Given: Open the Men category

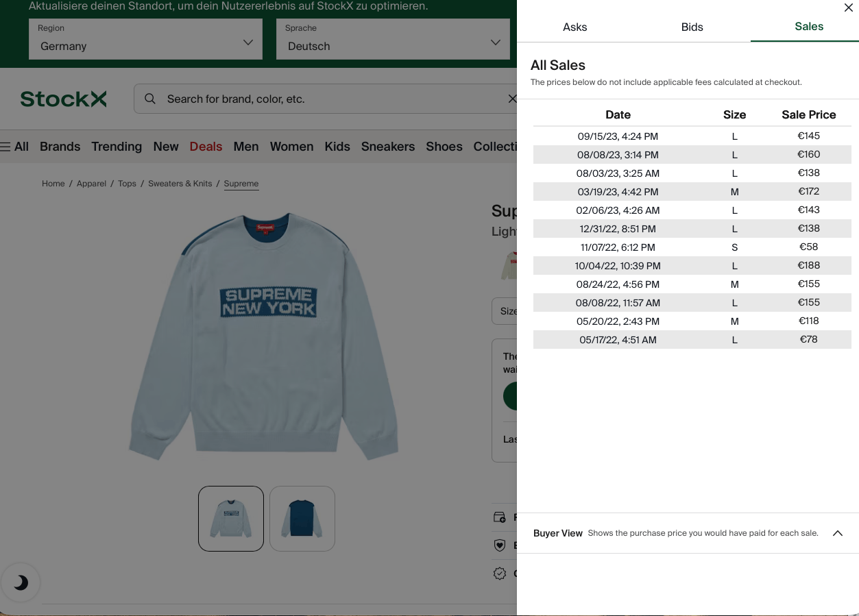Looking at the screenshot, I should pos(246,147).
